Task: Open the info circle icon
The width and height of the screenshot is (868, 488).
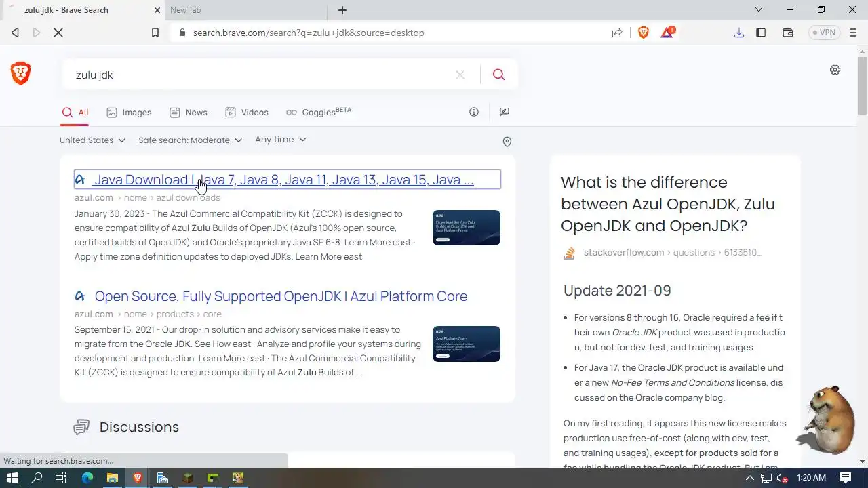Action: 474,112
